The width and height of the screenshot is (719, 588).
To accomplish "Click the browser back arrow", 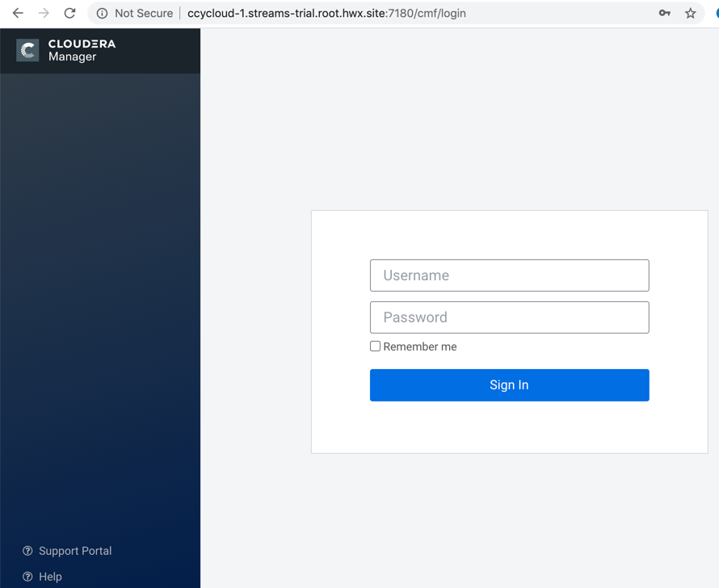I will (18, 13).
